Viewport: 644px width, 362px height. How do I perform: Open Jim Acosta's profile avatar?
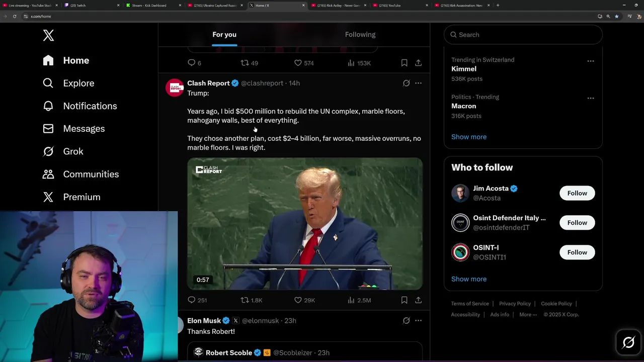[x=460, y=193]
